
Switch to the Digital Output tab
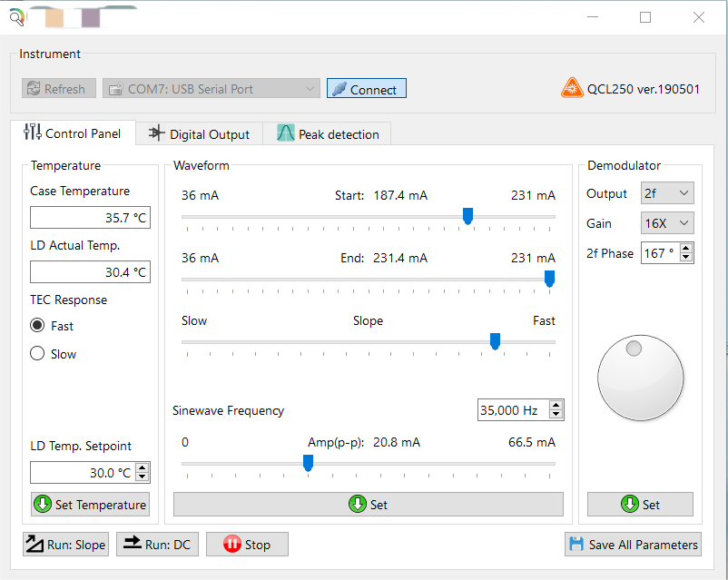click(199, 134)
